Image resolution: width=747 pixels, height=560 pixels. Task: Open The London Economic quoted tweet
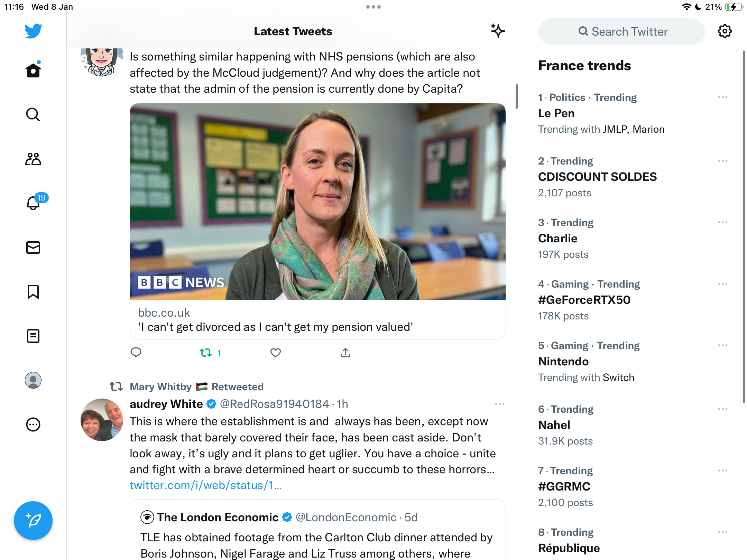click(317, 530)
